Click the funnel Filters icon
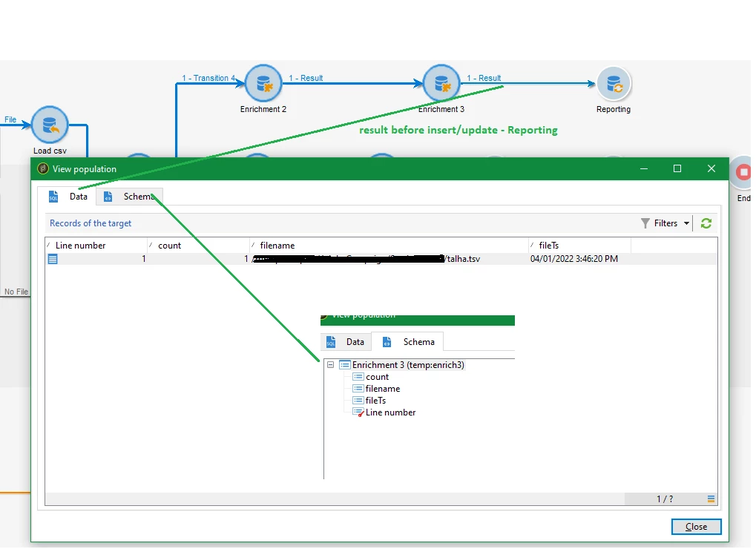756x549 pixels. pyautogui.click(x=645, y=223)
